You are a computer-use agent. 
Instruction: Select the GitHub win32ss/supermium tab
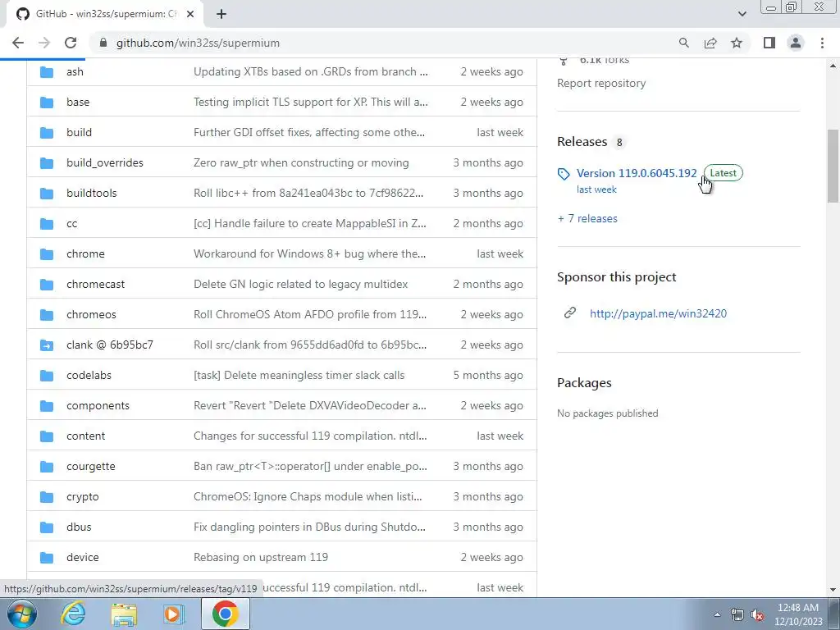(x=104, y=15)
